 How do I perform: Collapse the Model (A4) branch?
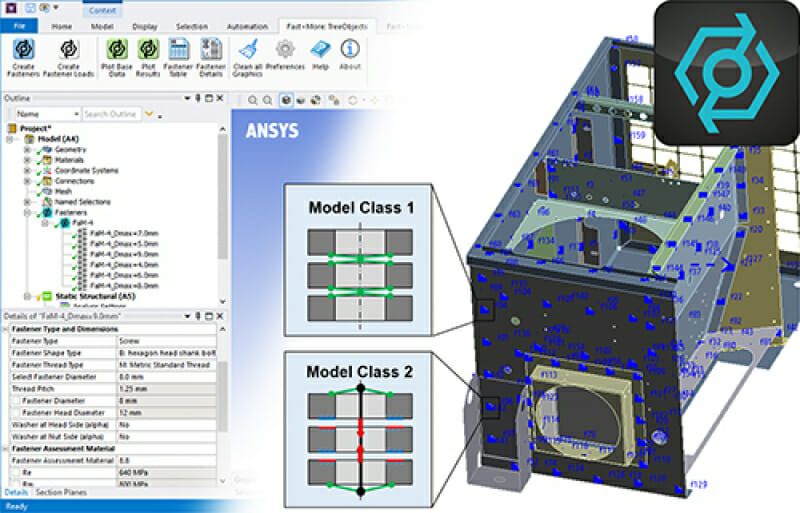10,139
